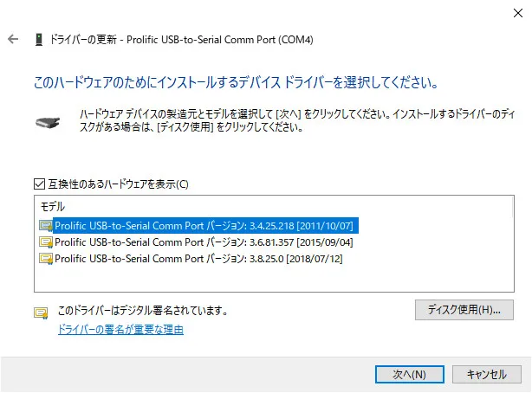Click このドライバーはデジタル署名されています text
The width and height of the screenshot is (532, 393).
pos(142,310)
